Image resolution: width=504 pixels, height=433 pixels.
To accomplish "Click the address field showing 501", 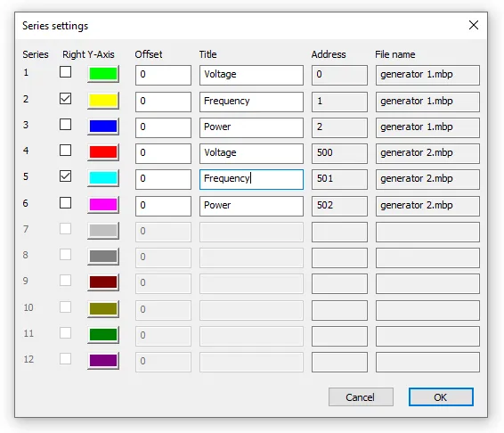I will pyautogui.click(x=339, y=179).
